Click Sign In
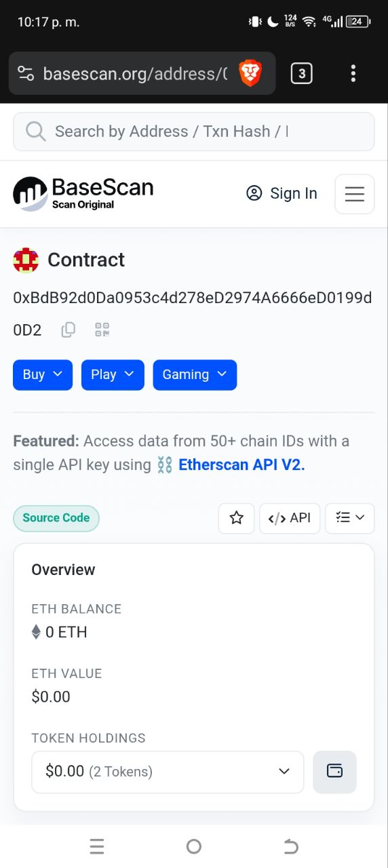This screenshot has width=388, height=868. [x=282, y=193]
